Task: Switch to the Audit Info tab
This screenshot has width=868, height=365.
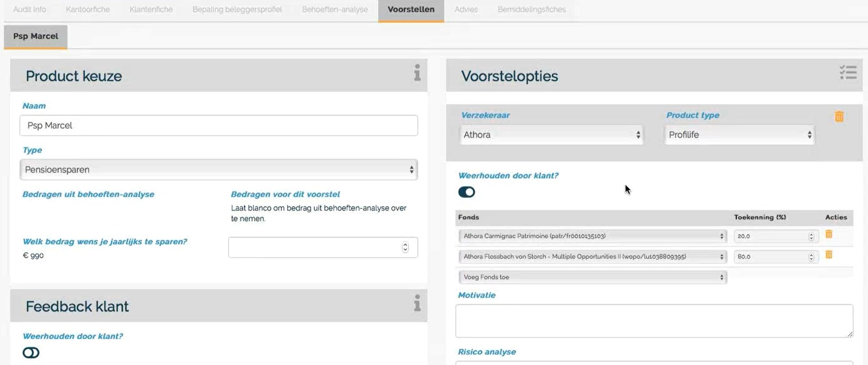Action: 29,9
